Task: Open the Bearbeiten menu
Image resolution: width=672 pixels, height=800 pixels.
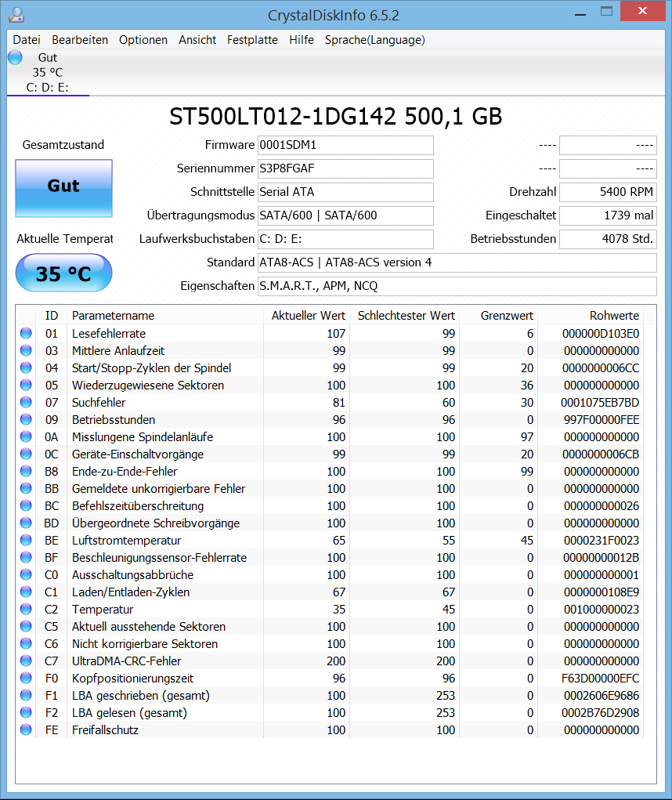Action: click(x=80, y=40)
